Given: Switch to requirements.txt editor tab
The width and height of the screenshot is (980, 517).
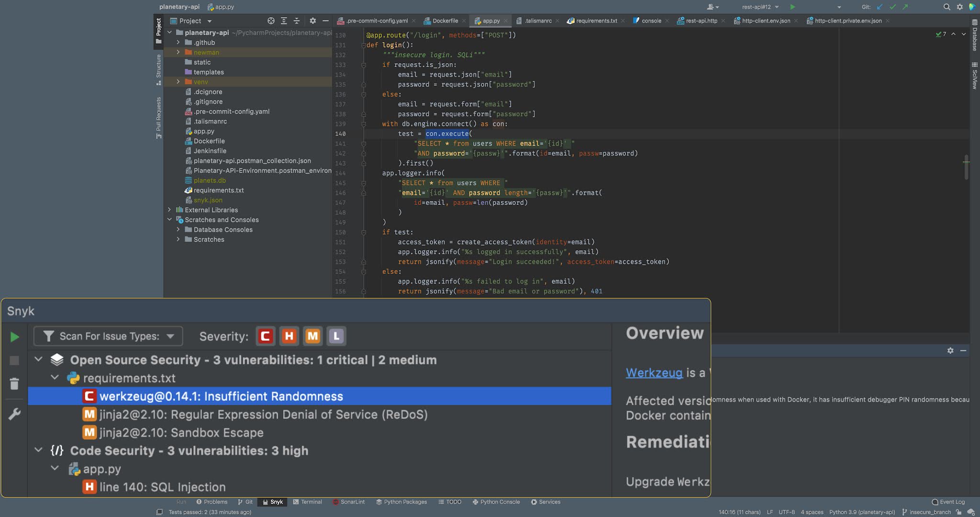Looking at the screenshot, I should coord(596,21).
